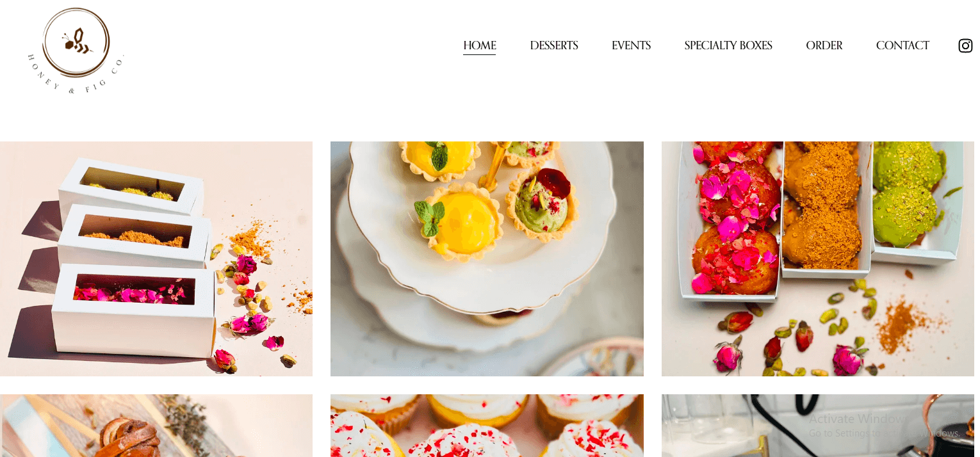Select the ORDER link in navigation

(824, 45)
